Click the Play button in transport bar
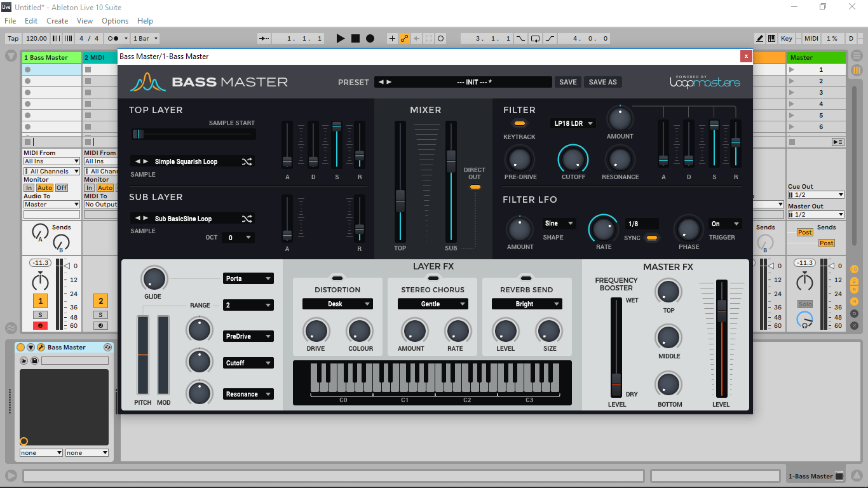Screen dimensions: 868x488 [x=341, y=39]
